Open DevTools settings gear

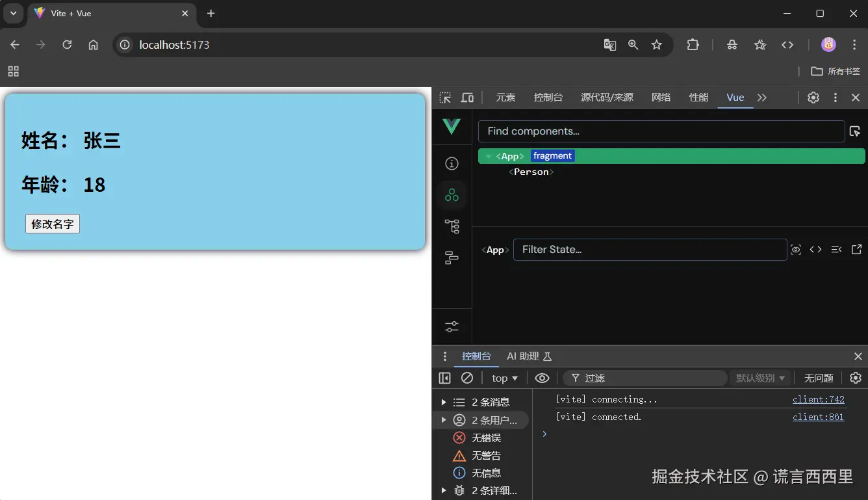pos(813,98)
